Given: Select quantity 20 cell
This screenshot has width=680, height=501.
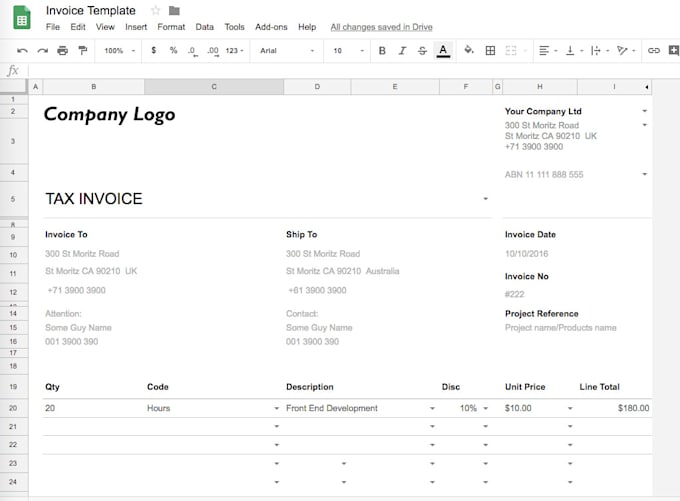Looking at the screenshot, I should (x=50, y=408).
